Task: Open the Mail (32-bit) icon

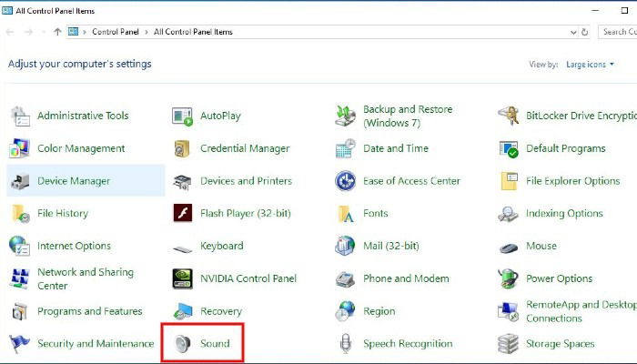Action: pyautogui.click(x=345, y=247)
